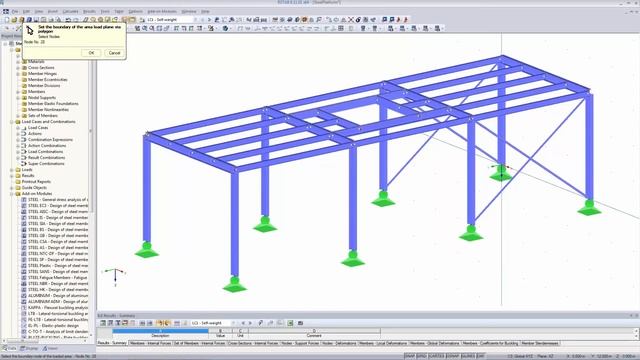Switch to Nodes - Support Forces tab
The width and height of the screenshot is (640, 360).
tap(300, 343)
